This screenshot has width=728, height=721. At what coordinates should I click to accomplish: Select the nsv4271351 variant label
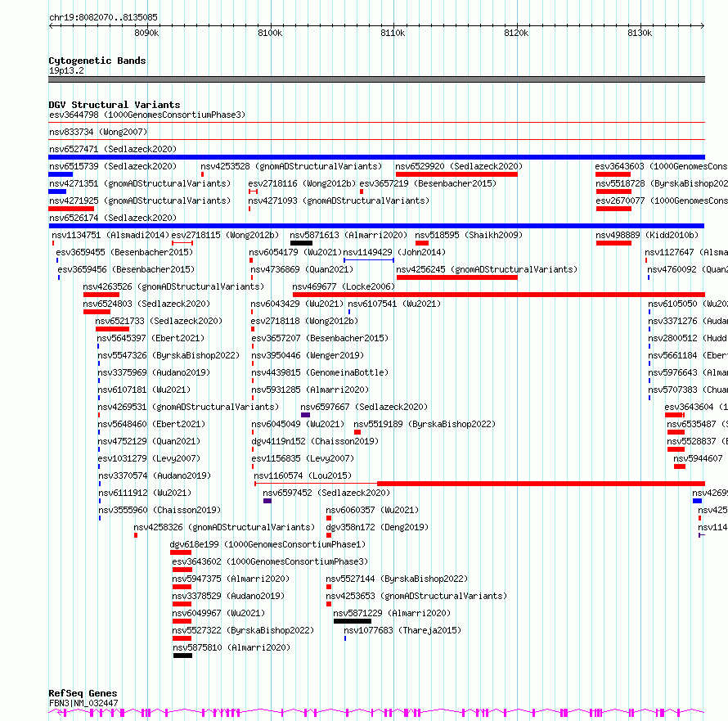click(140, 183)
